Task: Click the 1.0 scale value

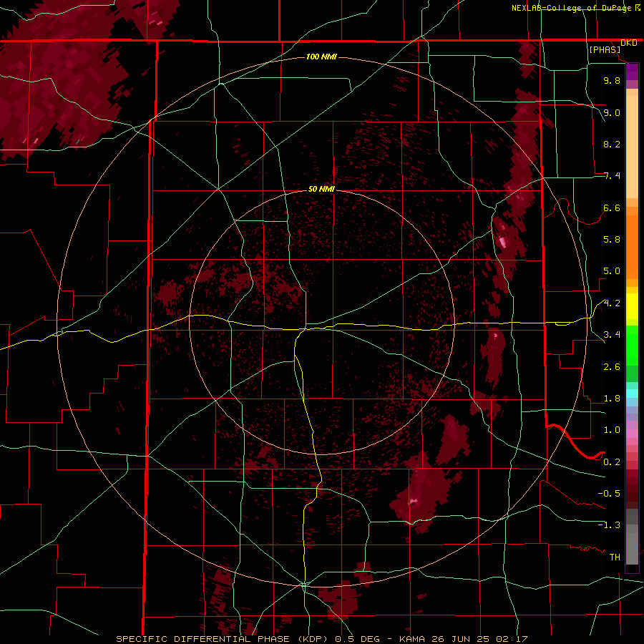Action: coord(612,430)
